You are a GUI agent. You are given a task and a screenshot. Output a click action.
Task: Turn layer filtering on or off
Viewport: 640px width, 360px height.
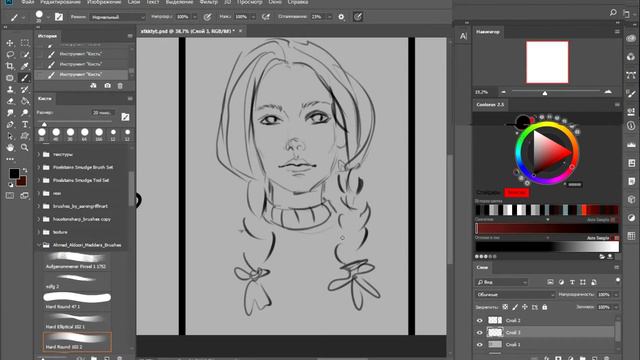(618, 280)
